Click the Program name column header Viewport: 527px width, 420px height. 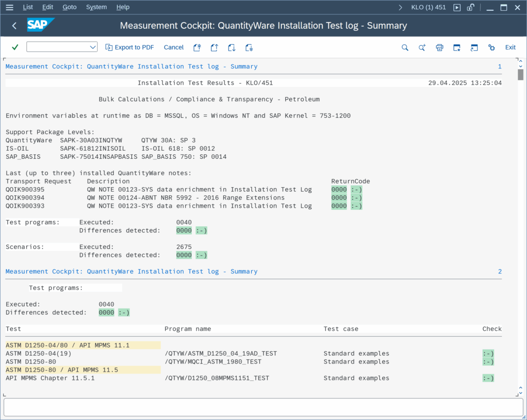187,329
